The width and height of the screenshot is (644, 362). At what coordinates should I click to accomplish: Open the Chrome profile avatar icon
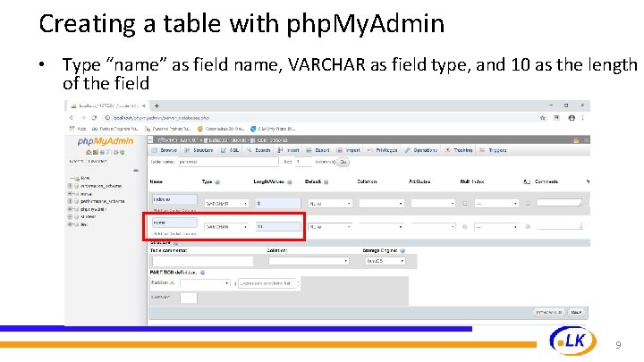coord(572,118)
